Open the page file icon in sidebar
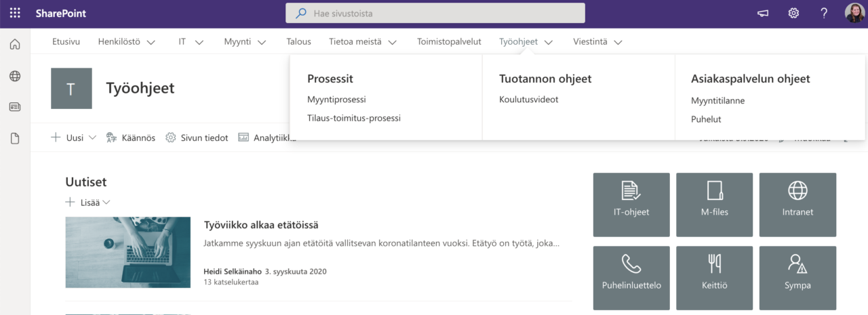This screenshot has width=868, height=315. tap(15, 138)
